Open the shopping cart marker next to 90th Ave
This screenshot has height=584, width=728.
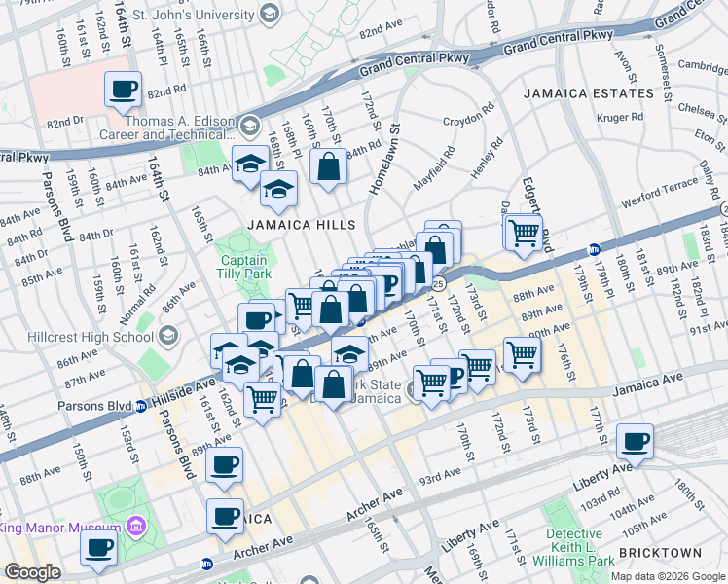coord(523,355)
